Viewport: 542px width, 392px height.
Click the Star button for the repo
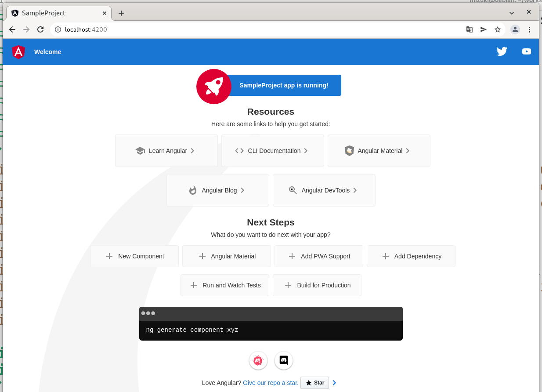[x=314, y=383]
